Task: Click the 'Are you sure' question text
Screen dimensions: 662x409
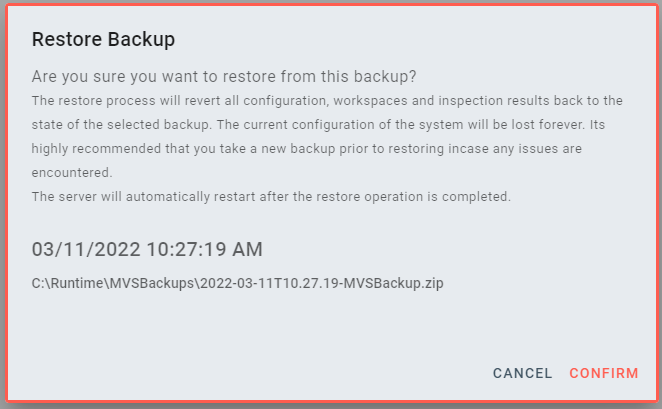Action: 224,77
